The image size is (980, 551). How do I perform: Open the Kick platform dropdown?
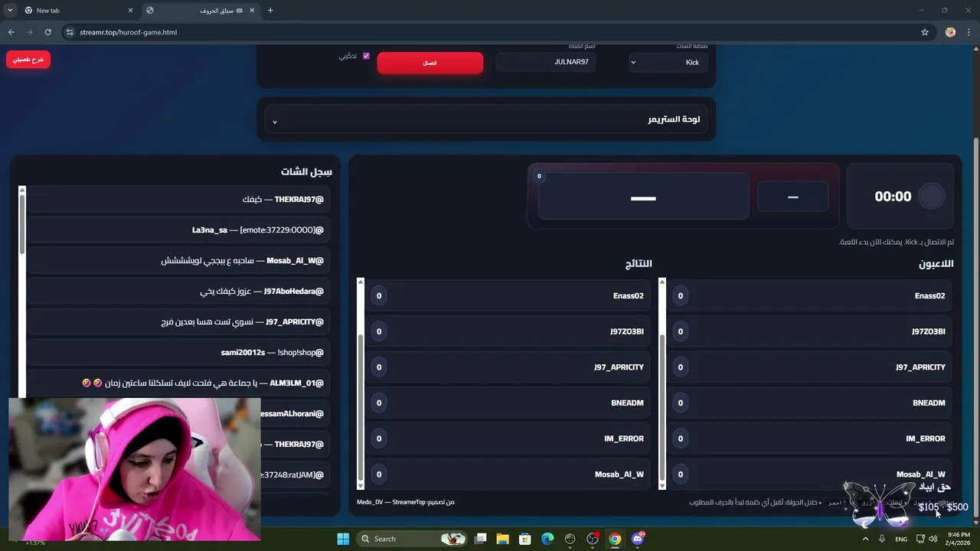click(668, 62)
